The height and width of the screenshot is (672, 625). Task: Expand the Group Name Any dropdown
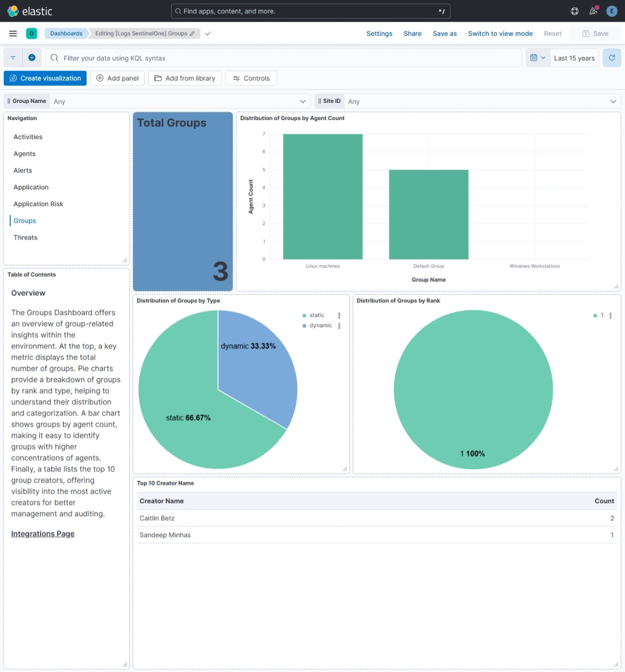303,101
